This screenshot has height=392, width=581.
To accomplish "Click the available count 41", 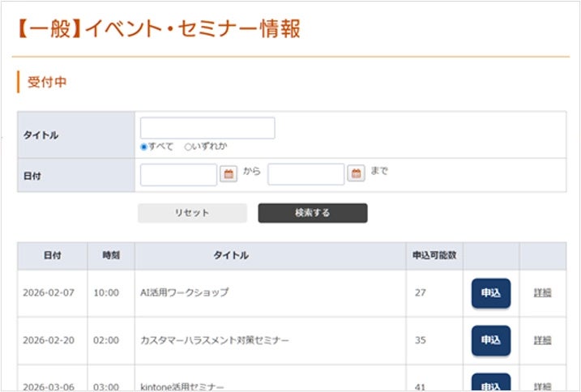I will point(421,387).
